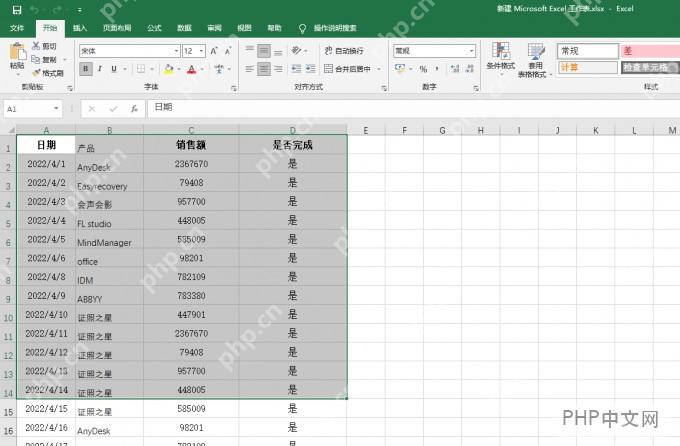Click the lightbulb Tell Me search
680x446 pixels.
[302, 29]
